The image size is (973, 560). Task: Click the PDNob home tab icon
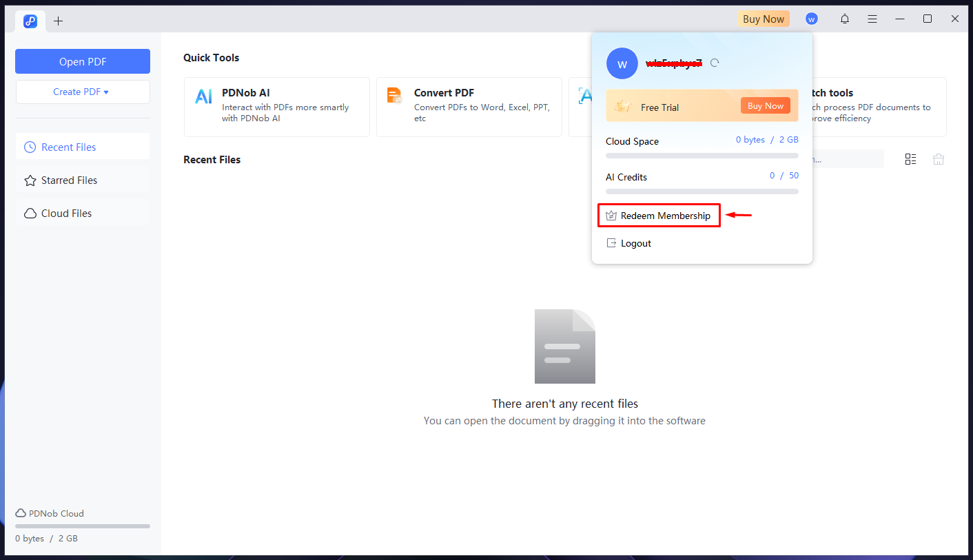(30, 21)
